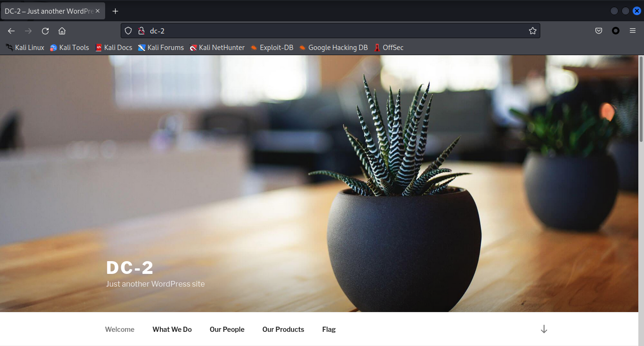Open the Our Products page

click(283, 330)
